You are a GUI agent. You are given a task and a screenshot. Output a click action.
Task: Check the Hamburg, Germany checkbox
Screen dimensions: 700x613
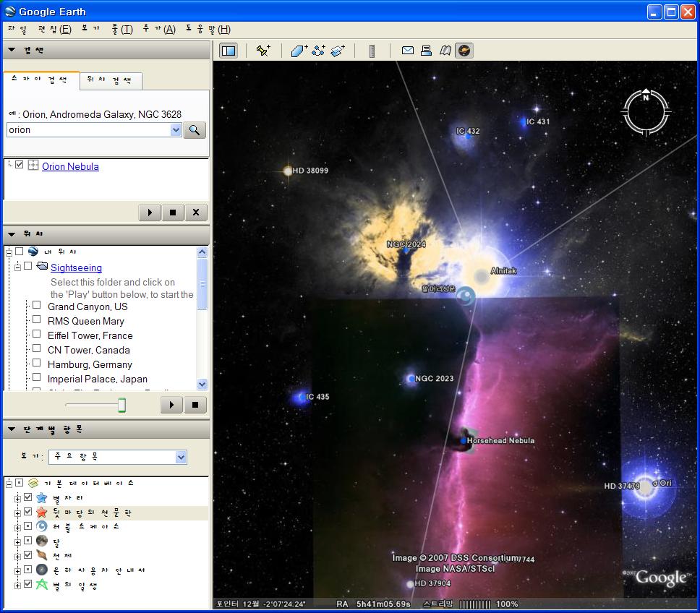[37, 363]
